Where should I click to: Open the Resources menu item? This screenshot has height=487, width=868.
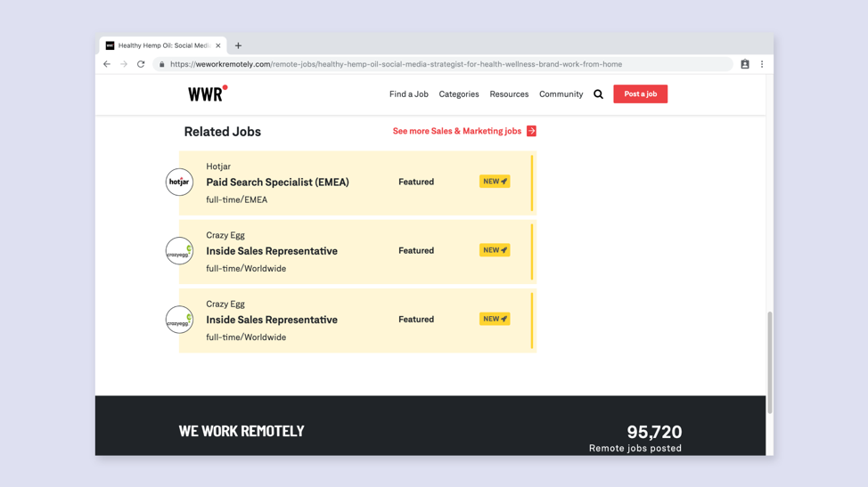click(x=509, y=94)
